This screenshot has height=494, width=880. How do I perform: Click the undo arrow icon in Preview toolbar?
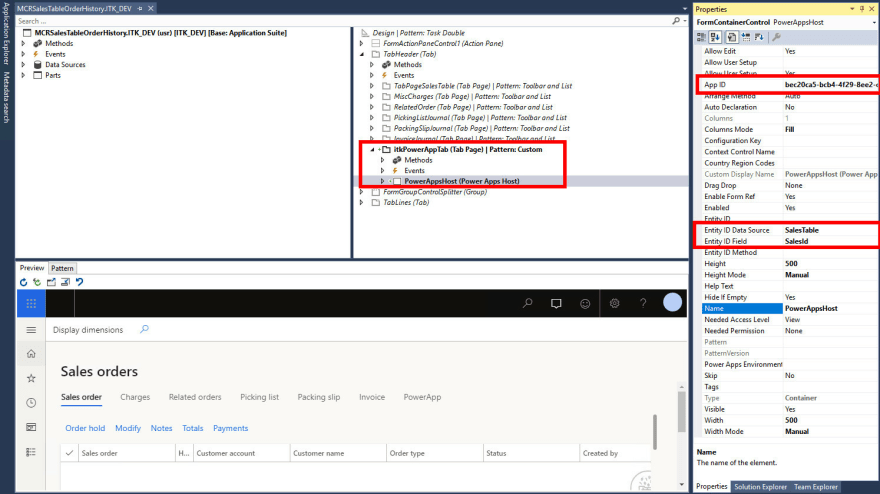click(x=79, y=282)
